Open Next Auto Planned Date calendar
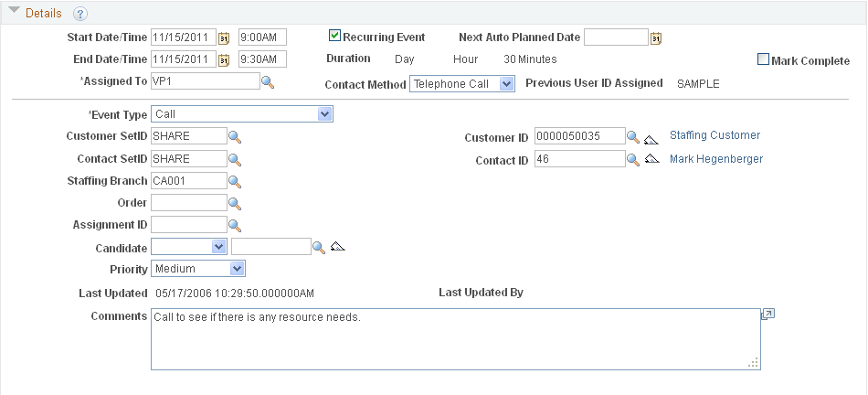The height and width of the screenshot is (395, 868). click(x=656, y=38)
